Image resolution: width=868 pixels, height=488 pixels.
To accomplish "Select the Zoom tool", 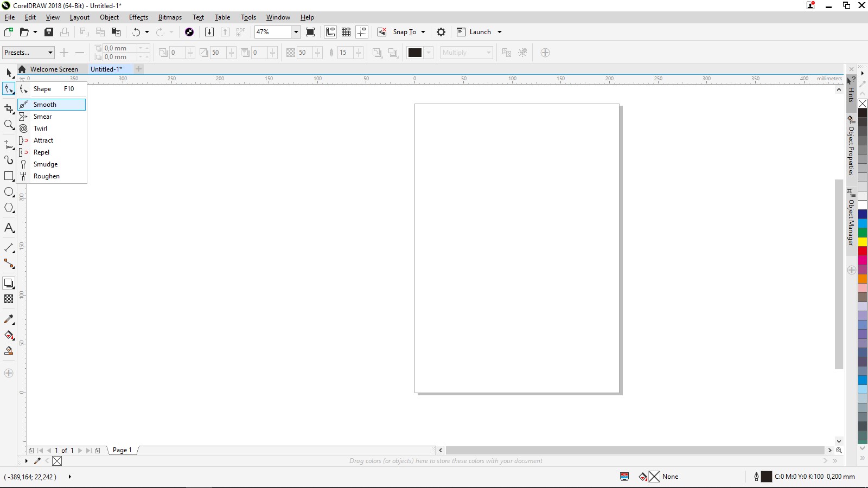I will coord(9,125).
